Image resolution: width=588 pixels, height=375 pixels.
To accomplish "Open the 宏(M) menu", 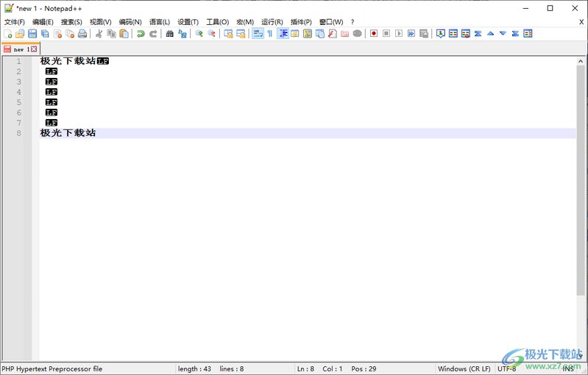I will tap(245, 22).
